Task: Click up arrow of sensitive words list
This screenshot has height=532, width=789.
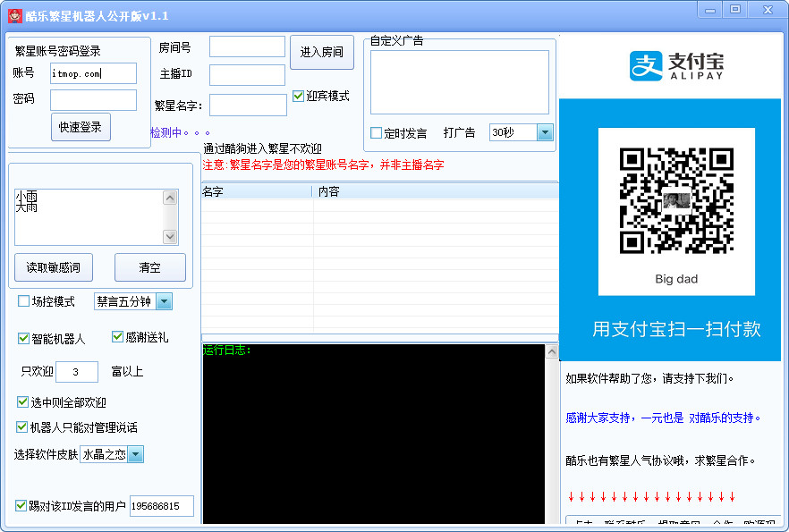Action: [170, 198]
